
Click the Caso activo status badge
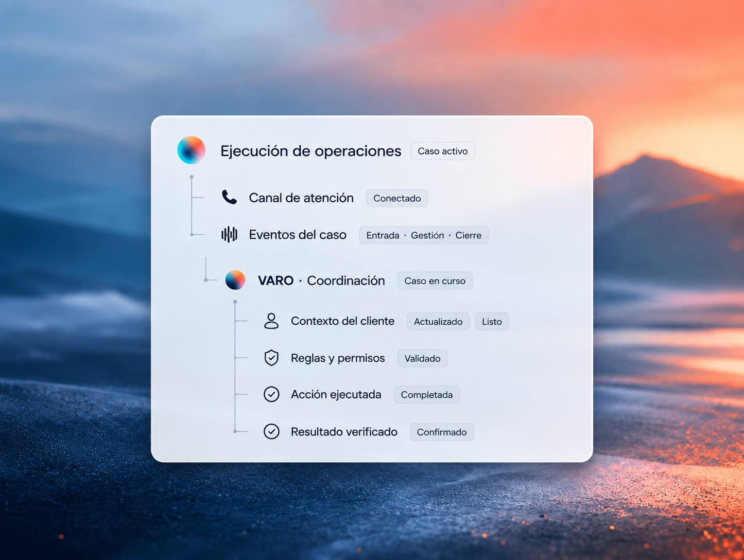443,151
